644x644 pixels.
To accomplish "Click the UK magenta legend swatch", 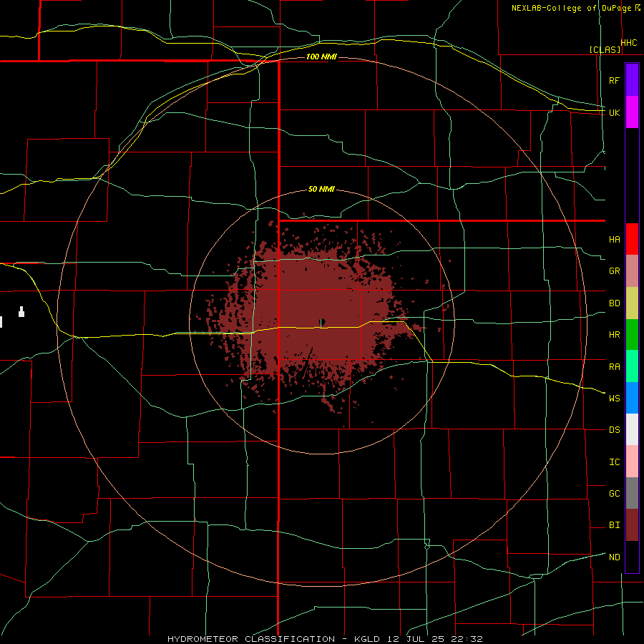I will [x=632, y=112].
